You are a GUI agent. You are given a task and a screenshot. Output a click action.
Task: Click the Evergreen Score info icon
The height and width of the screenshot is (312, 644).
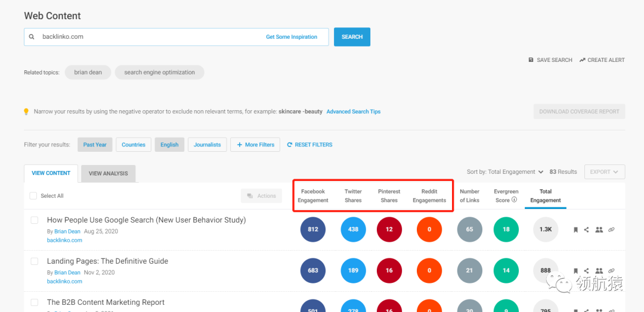pyautogui.click(x=514, y=200)
